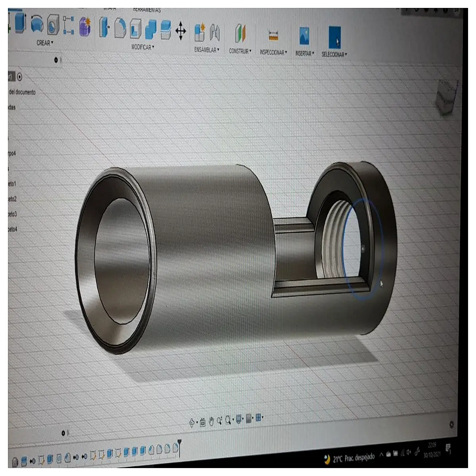Select the Fillet tool icon

[x=120, y=29]
